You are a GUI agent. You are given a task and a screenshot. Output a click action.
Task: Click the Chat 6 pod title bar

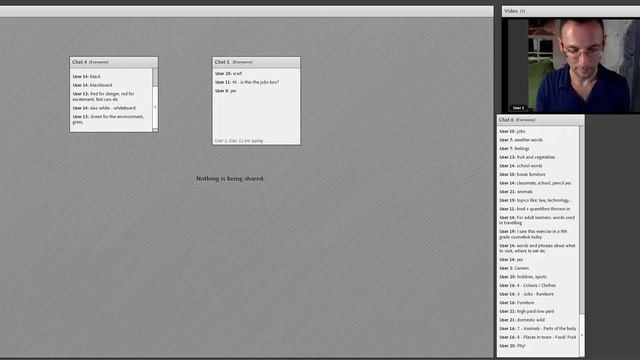point(540,120)
